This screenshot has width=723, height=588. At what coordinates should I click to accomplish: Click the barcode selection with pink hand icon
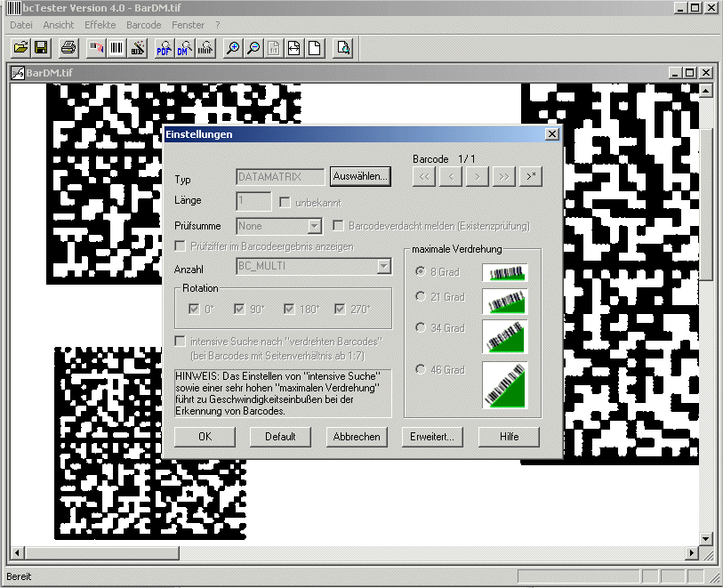96,48
